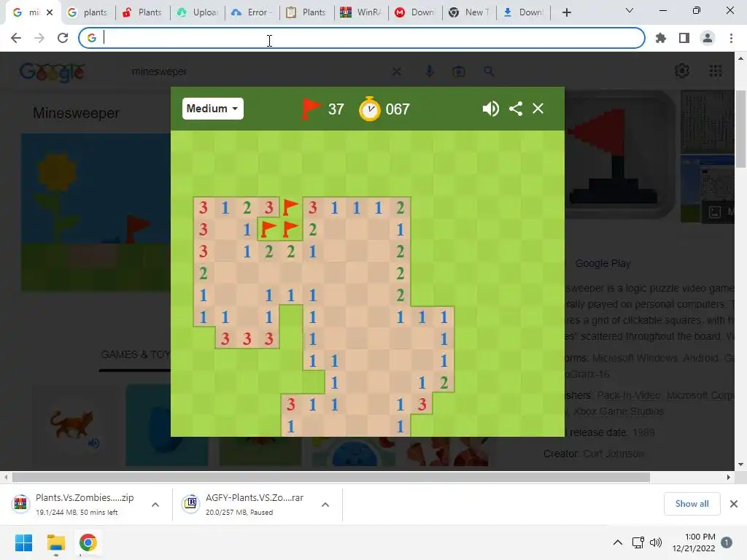Expand Plants.Vs.Zombies zip download options
This screenshot has width=747, height=560.
[x=155, y=505]
